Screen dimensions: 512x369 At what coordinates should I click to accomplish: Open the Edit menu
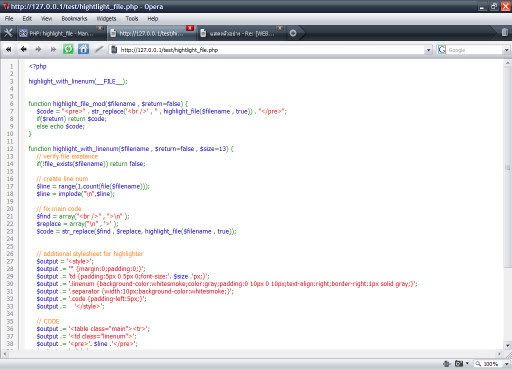(27, 19)
